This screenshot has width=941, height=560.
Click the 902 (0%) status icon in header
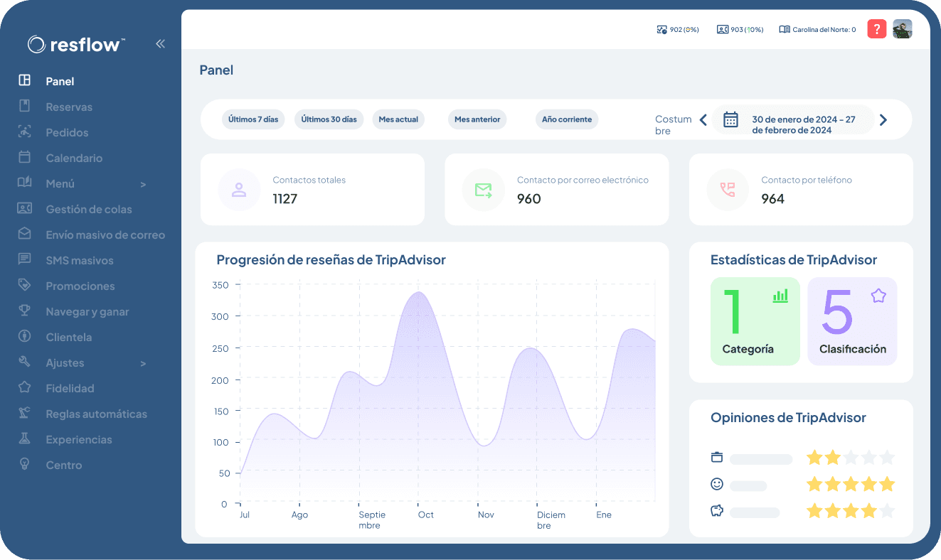click(x=662, y=30)
